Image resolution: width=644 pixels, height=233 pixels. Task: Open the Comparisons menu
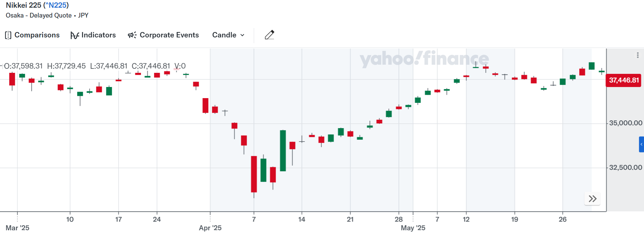click(37, 35)
